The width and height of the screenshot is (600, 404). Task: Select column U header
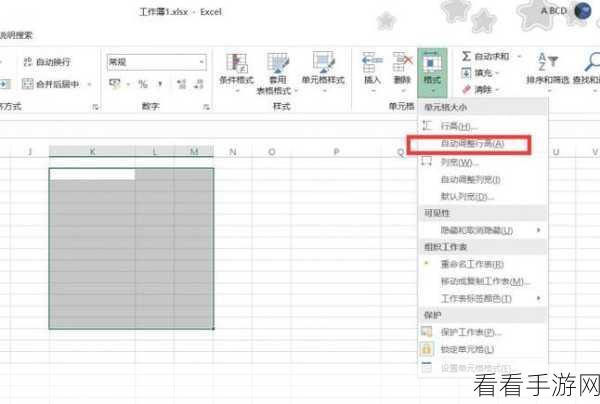(556, 152)
